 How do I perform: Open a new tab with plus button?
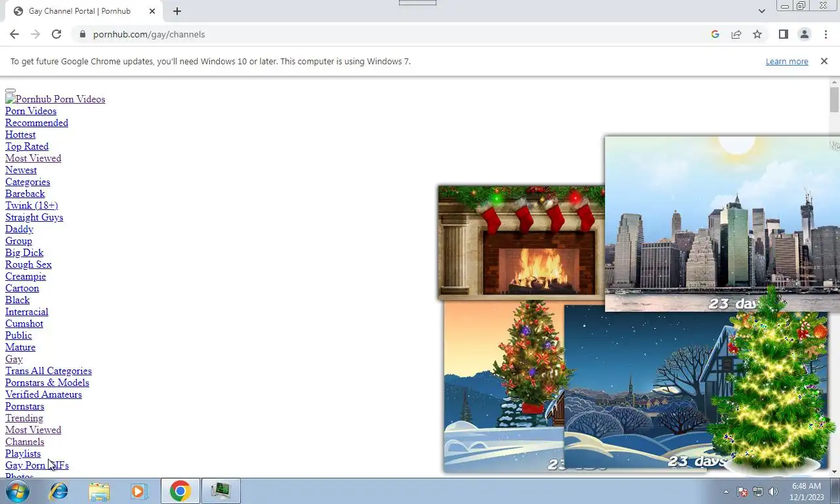(177, 11)
